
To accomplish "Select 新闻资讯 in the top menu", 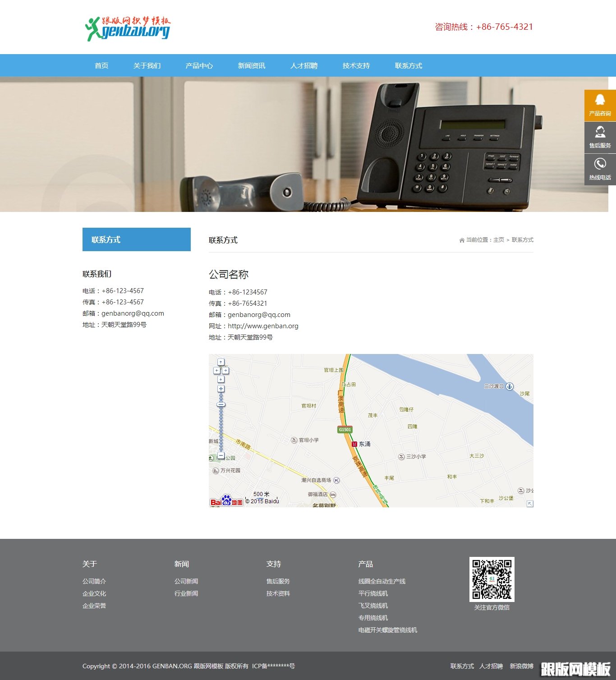I will click(x=252, y=66).
